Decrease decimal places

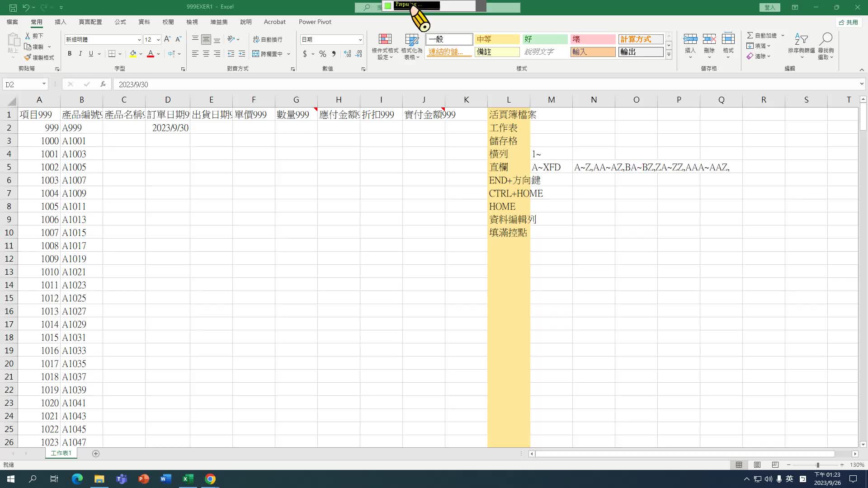[359, 54]
